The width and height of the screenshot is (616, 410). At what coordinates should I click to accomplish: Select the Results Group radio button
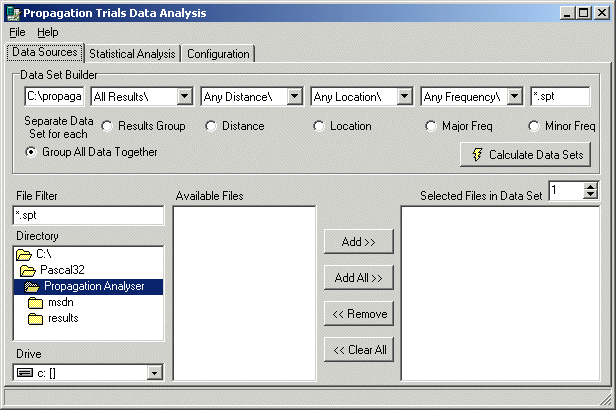tap(107, 126)
